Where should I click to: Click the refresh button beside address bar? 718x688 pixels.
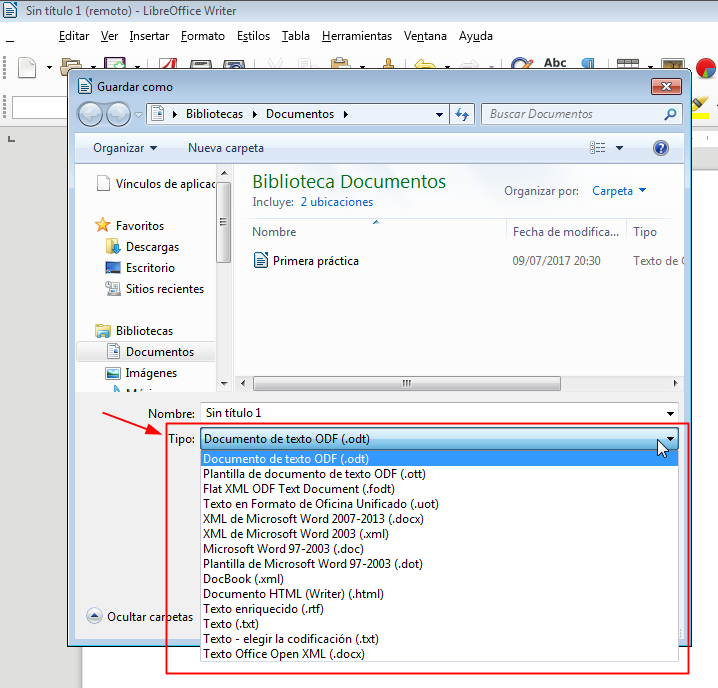(462, 114)
